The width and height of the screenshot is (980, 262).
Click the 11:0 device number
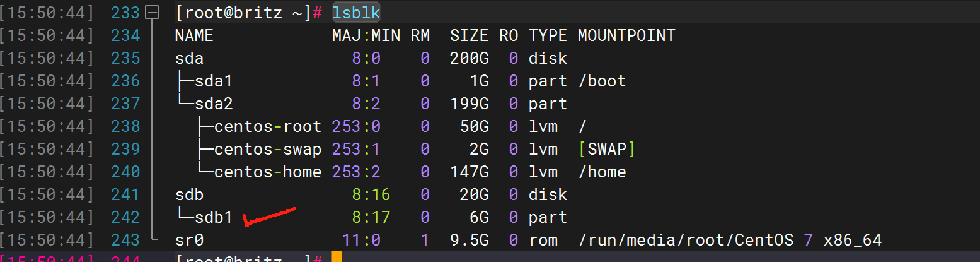coord(362,240)
